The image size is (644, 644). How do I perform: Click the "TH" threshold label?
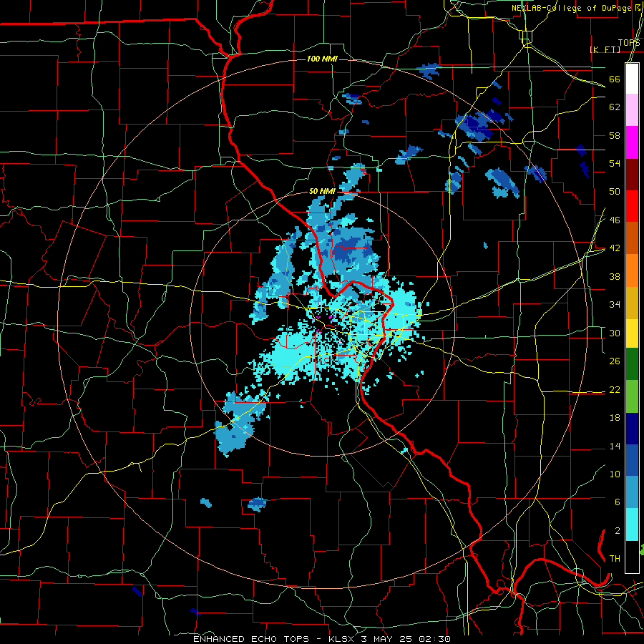point(615,559)
